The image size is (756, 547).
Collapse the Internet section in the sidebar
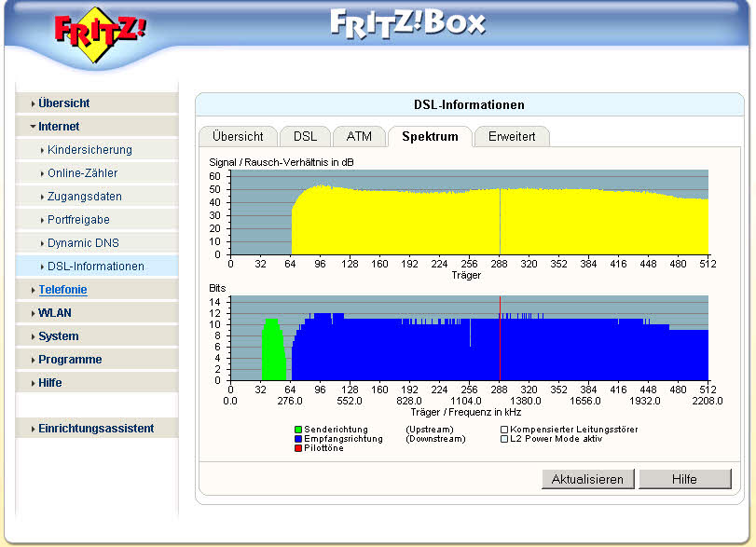pyautogui.click(x=97, y=127)
